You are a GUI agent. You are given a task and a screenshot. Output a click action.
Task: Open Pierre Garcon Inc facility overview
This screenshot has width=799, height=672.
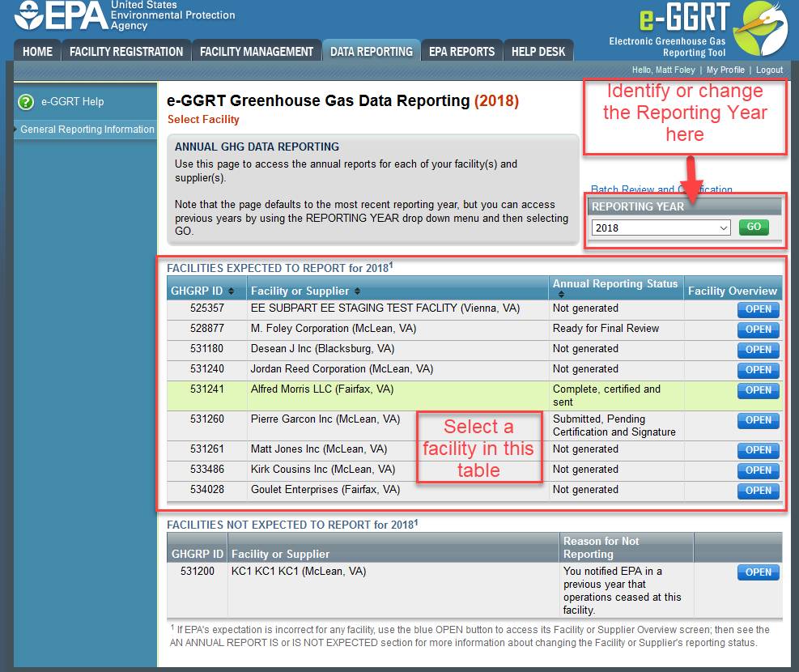point(759,420)
